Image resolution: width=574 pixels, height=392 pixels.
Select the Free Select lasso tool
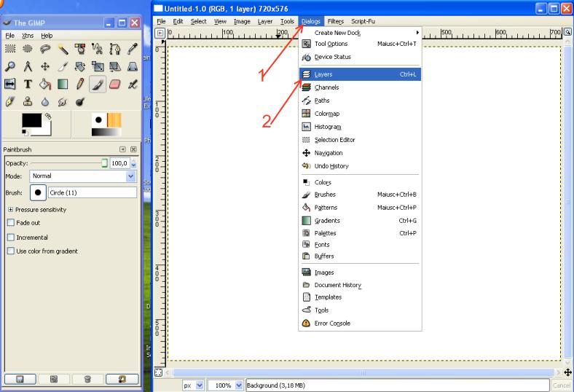click(x=45, y=49)
